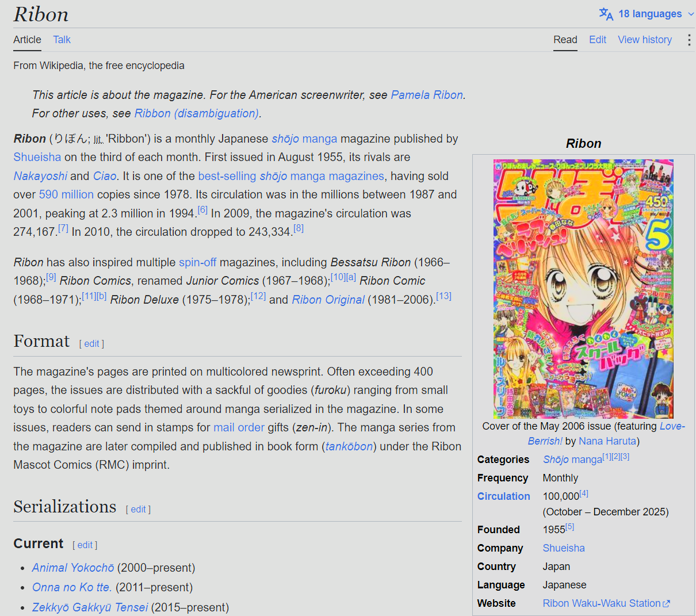Jump to citation [6]
This screenshot has height=616, width=696.
pyautogui.click(x=202, y=210)
